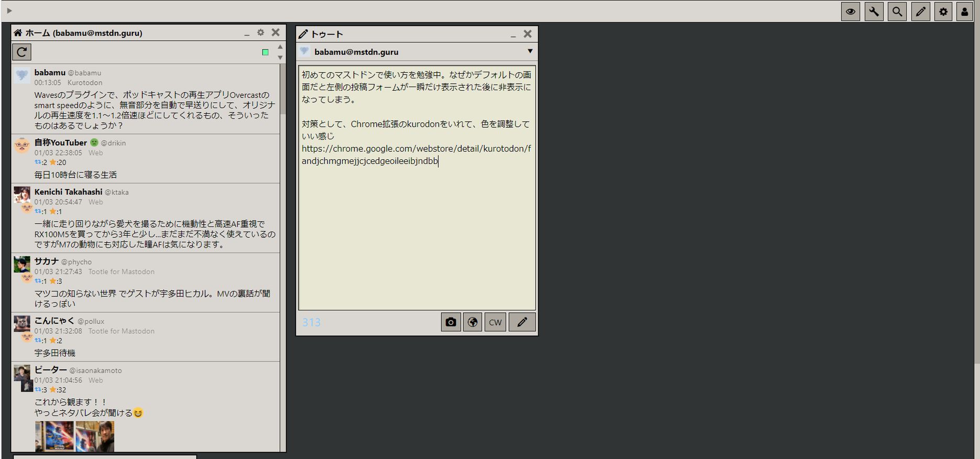Screen dimensions: 980x459
Task: Toggle the green streaming indicator square
Action: coord(265,52)
